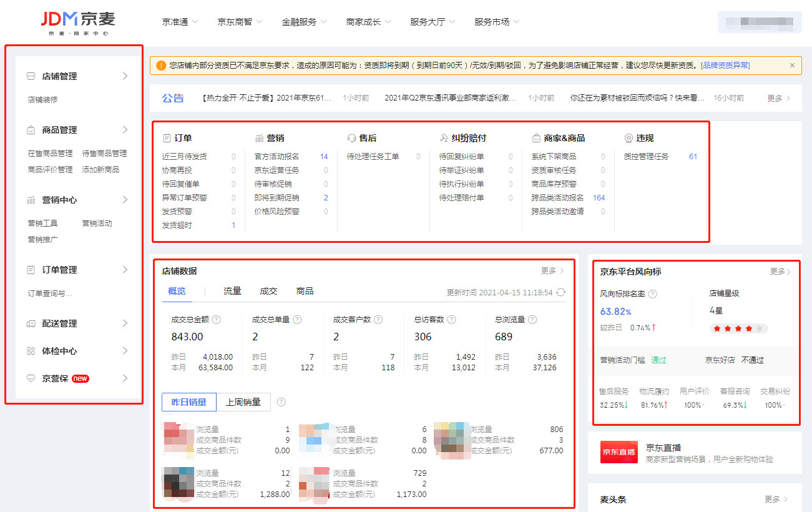Select the 昨日销量 toggle

[189, 402]
